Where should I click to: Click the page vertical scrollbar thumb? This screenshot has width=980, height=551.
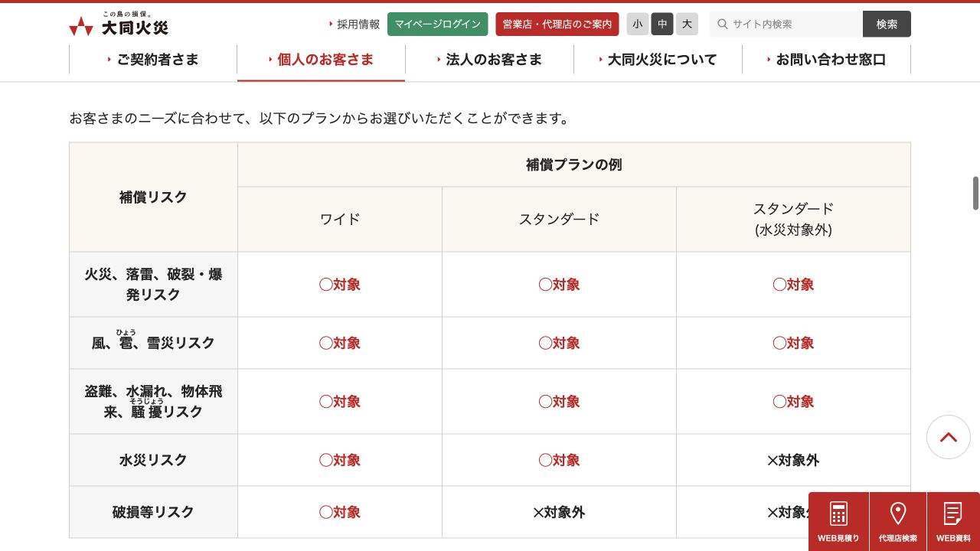click(976, 193)
